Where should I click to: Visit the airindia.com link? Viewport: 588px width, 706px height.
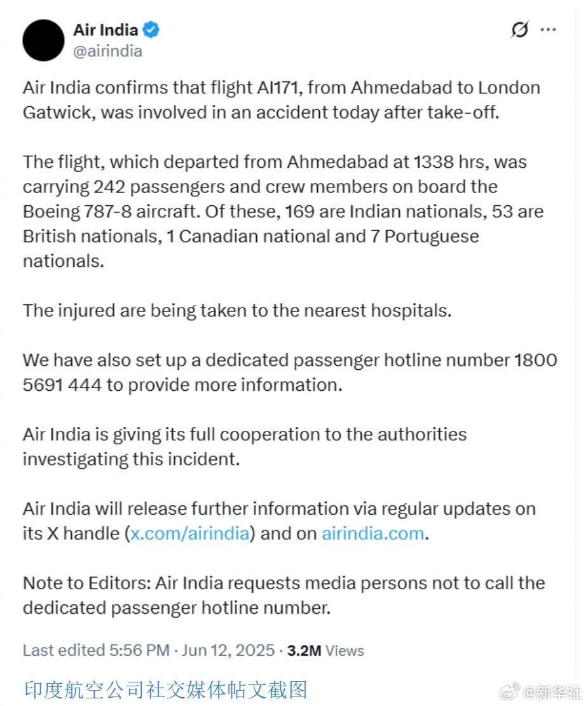point(373,534)
